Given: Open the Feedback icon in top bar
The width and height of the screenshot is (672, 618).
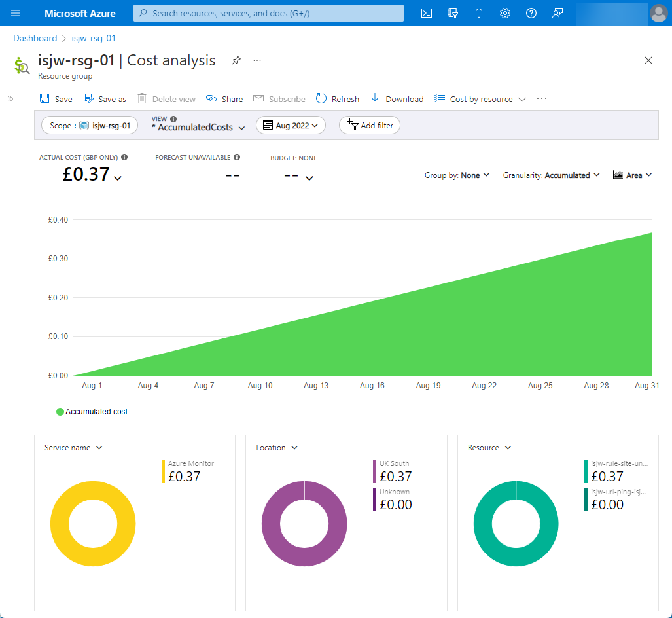Looking at the screenshot, I should (x=557, y=13).
